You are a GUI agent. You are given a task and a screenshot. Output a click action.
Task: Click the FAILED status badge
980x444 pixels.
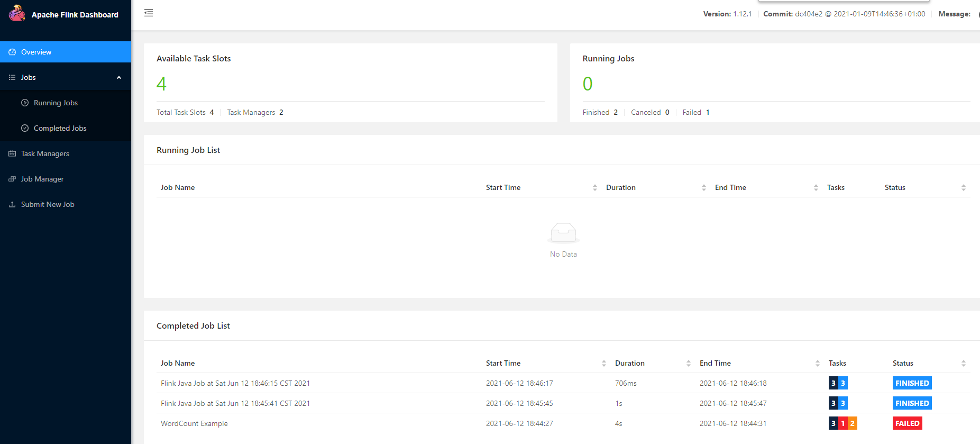click(907, 423)
